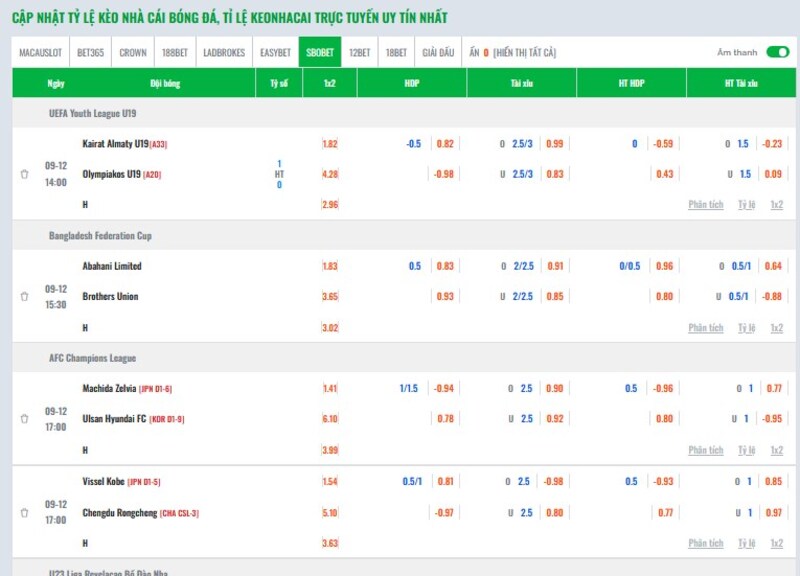The height and width of the screenshot is (576, 800).
Task: Select the CROWN bookmaker tab
Action: 132,52
